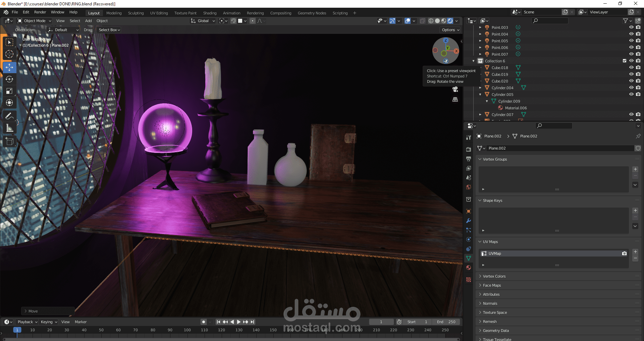Hide Point.005 with its eye icon

(x=631, y=41)
